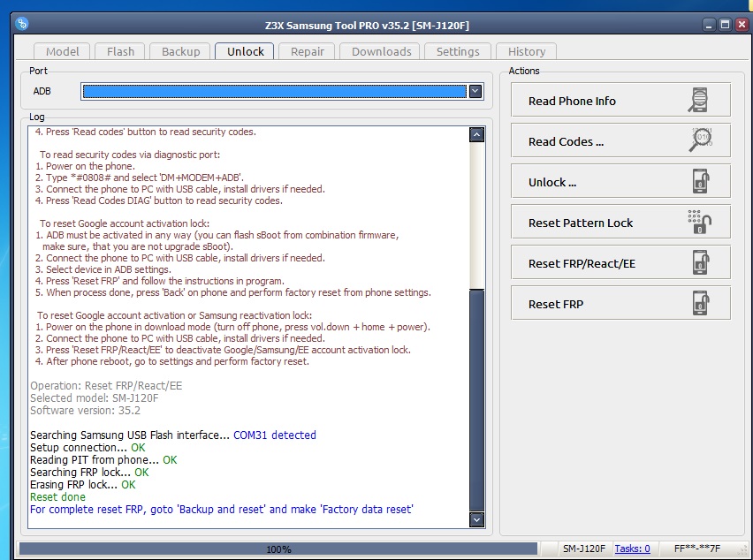Minimize the Z3X Samsung Tool window
The image size is (753, 560).
[x=709, y=25]
